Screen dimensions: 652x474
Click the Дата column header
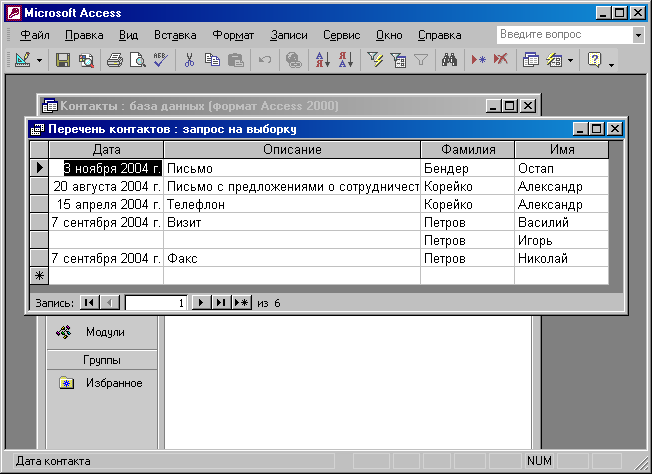(x=106, y=150)
